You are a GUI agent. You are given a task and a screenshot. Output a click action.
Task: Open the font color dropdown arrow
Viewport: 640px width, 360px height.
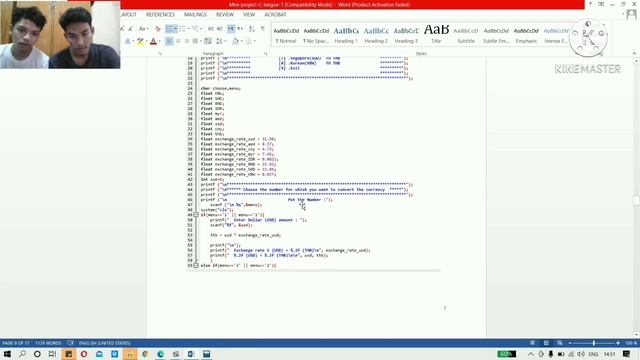(159, 41)
